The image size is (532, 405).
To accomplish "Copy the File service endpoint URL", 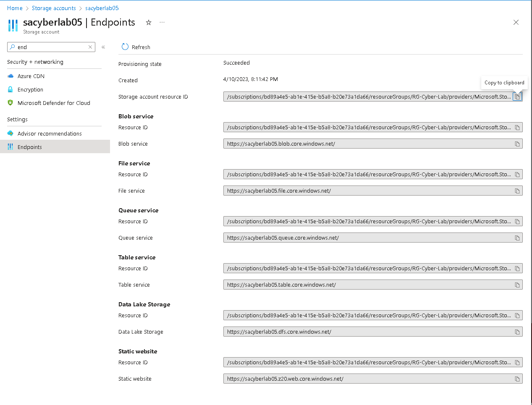I will [517, 191].
